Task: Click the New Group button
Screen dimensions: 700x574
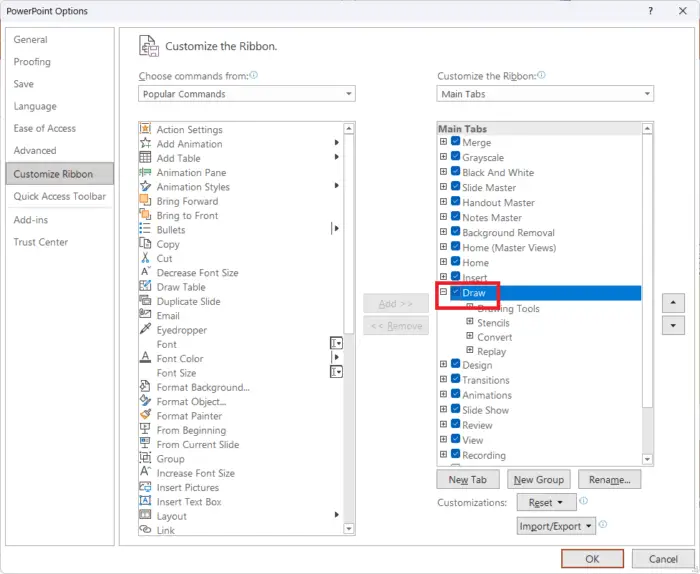Action: pos(539,479)
